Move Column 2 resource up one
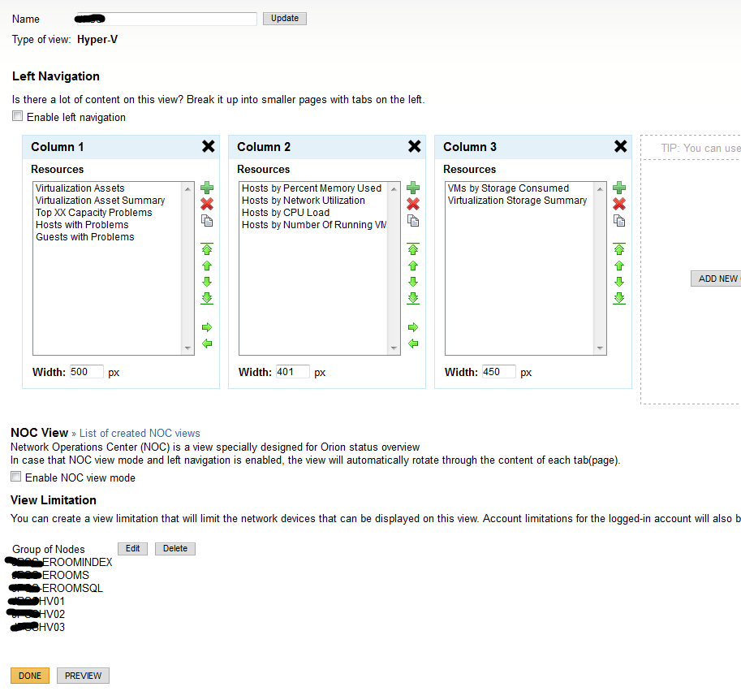 point(413,266)
